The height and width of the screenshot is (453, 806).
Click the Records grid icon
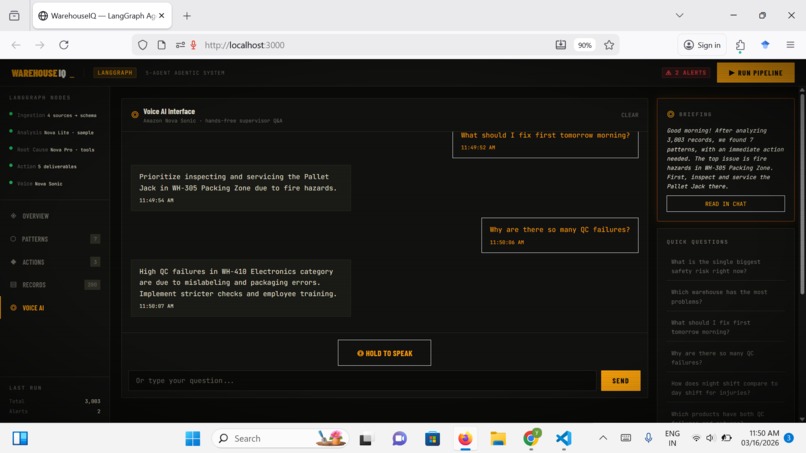[x=13, y=285]
